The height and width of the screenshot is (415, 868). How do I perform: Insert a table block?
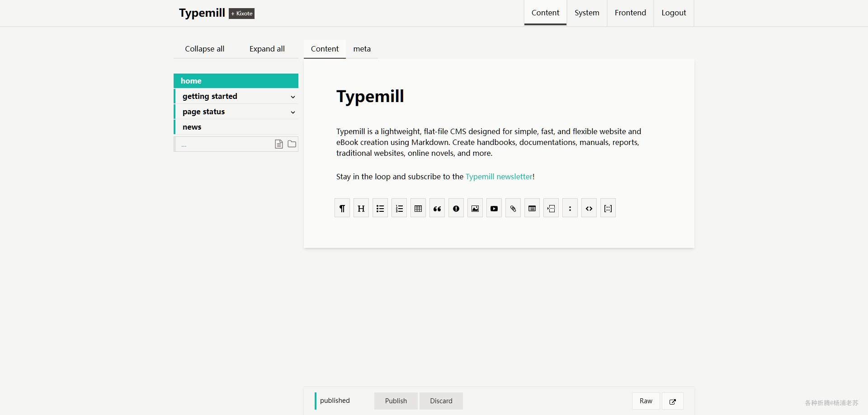tap(418, 208)
